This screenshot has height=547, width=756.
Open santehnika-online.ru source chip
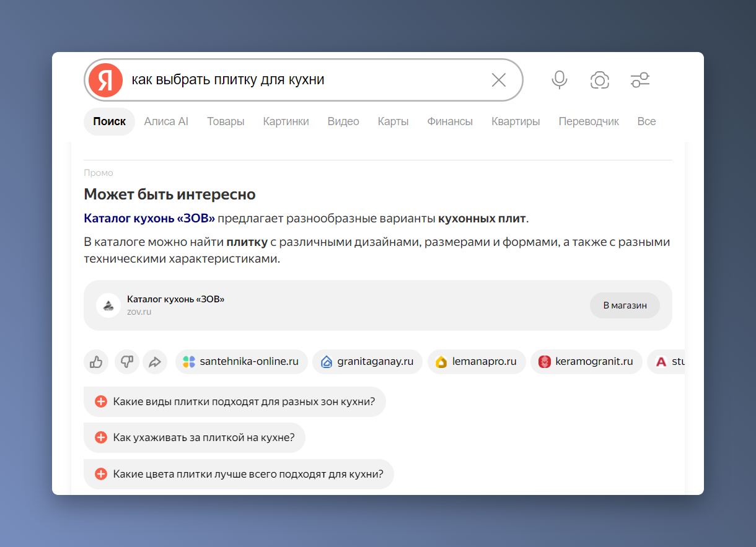coord(241,362)
